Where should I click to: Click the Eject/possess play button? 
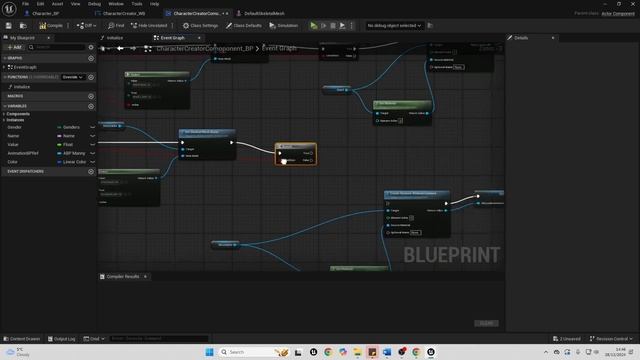tap(342, 26)
